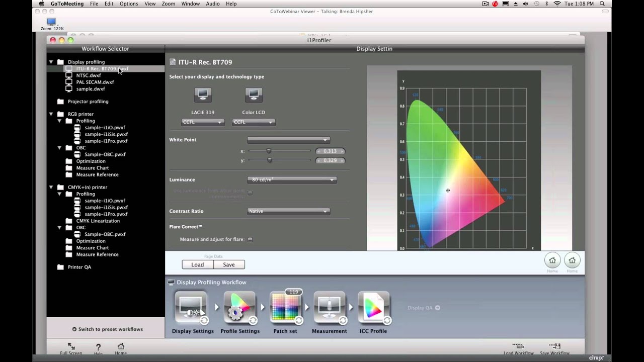Screen dimensions: 644x362
Task: Select sample-i1iSis.pwxf under RGB printer
Action: (106, 134)
